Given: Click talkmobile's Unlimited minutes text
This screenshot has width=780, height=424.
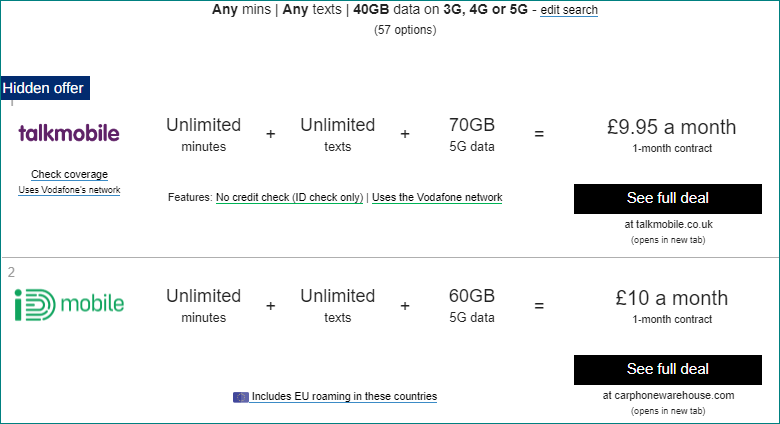Looking at the screenshot, I should 204,135.
